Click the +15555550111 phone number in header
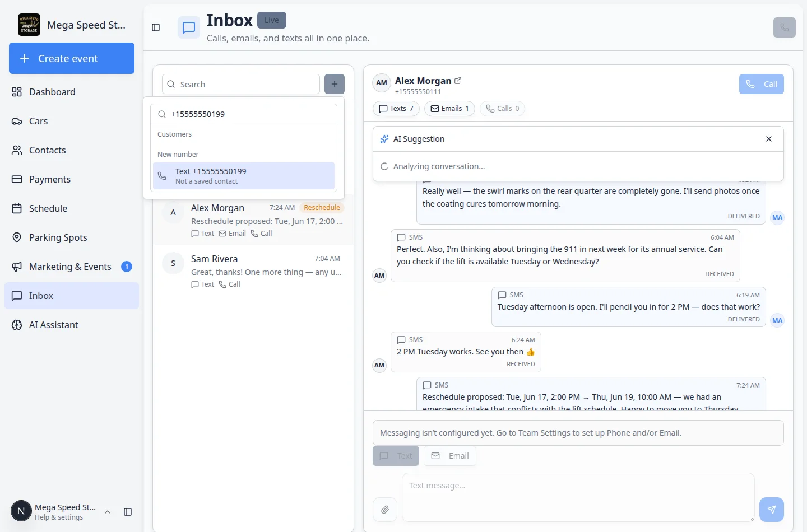This screenshot has width=807, height=532. [418, 92]
